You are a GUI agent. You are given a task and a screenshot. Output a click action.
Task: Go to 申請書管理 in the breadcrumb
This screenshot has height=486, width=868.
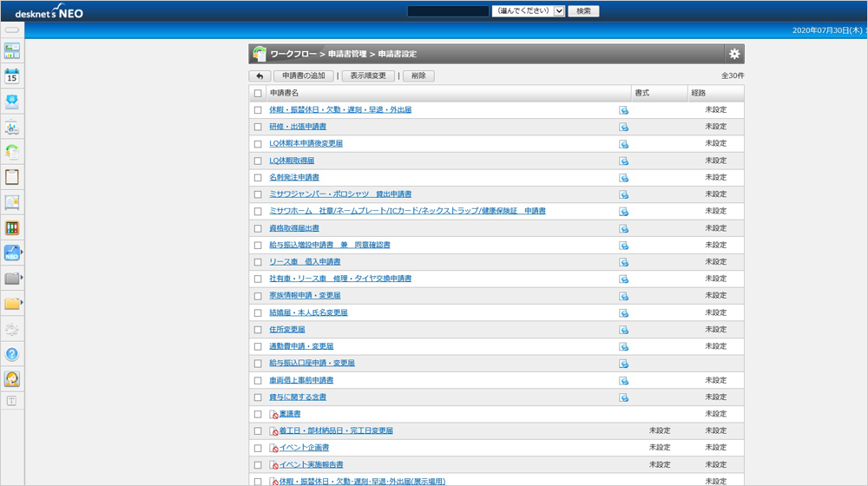pyautogui.click(x=347, y=54)
